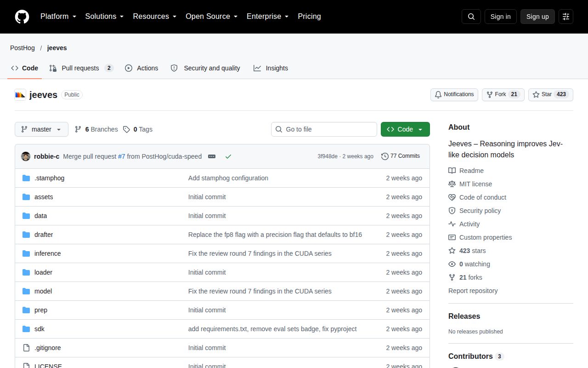Click the star icon beside 423 stars
Viewport: 588px width, 368px height.
click(452, 251)
